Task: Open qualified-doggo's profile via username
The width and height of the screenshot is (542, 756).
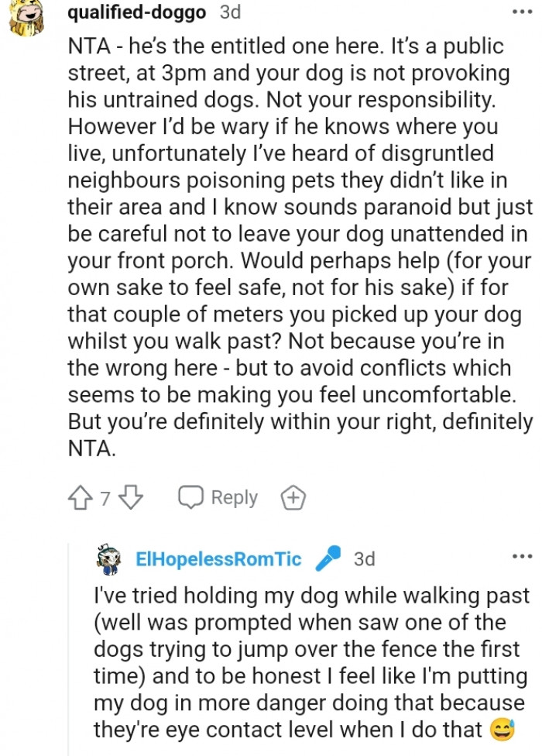Action: (137, 12)
